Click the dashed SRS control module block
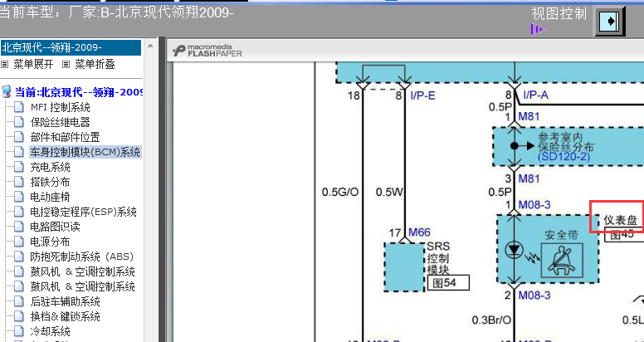The width and height of the screenshot is (644, 342). [404, 267]
